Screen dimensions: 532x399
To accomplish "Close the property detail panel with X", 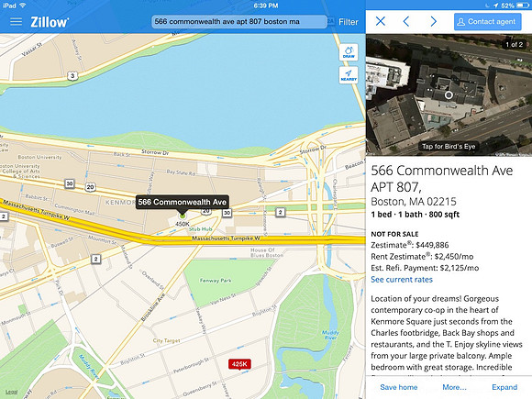I will point(381,21).
